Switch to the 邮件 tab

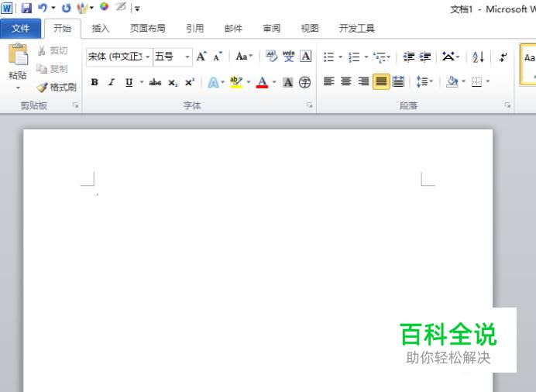coord(233,29)
